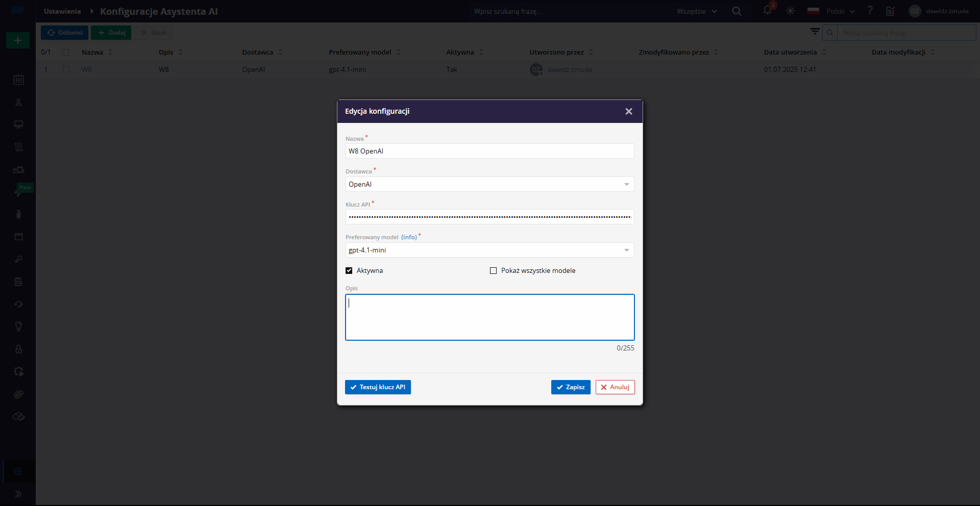
Task: Go to the Ustawienia breadcrumb
Action: [x=62, y=11]
